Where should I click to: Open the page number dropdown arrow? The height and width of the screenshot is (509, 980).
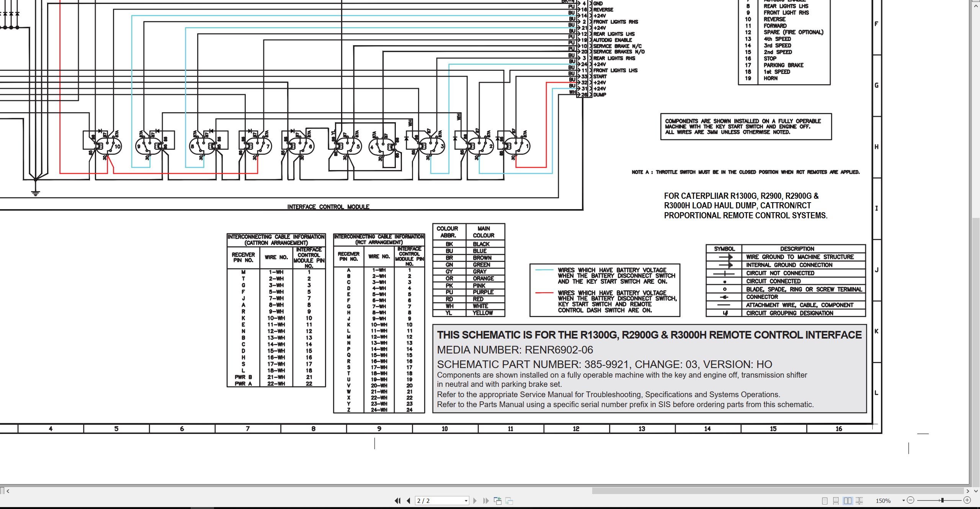(x=466, y=501)
